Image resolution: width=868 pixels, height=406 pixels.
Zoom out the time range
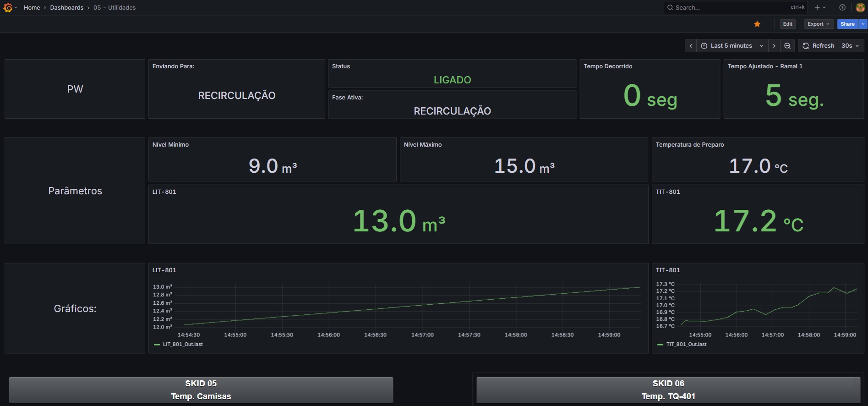(x=787, y=46)
